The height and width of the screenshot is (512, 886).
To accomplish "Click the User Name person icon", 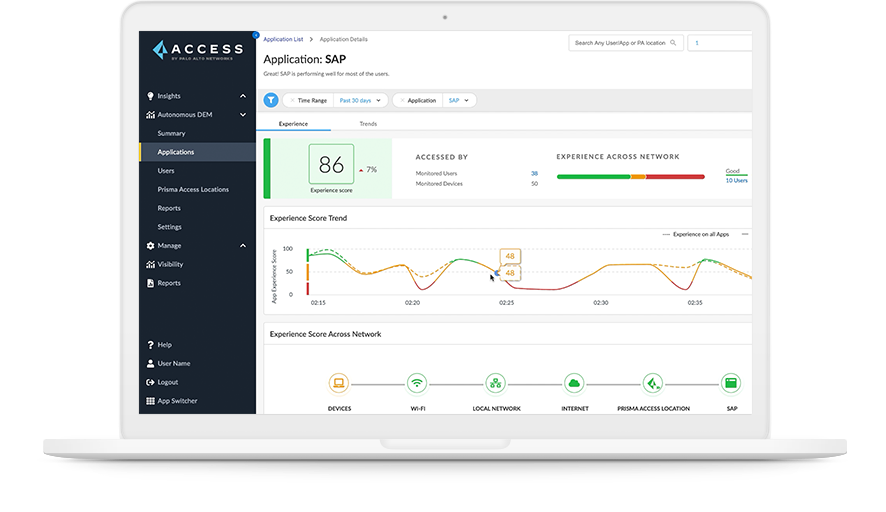I will (x=150, y=363).
